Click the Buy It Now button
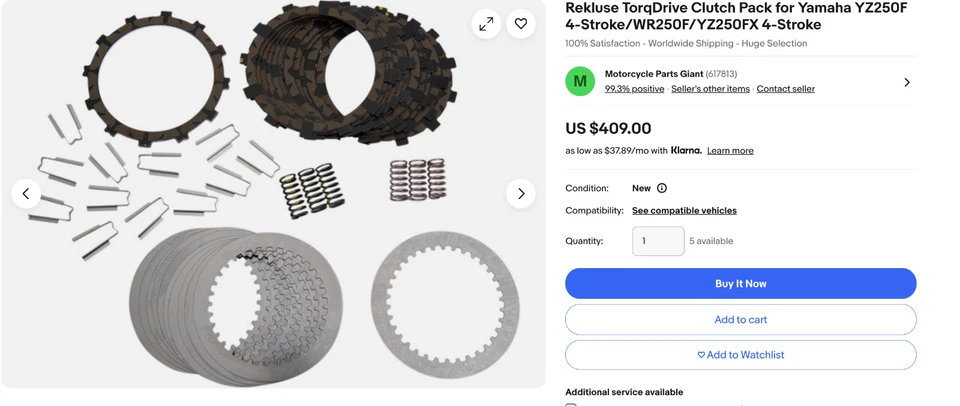The height and width of the screenshot is (406, 960). [x=741, y=284]
